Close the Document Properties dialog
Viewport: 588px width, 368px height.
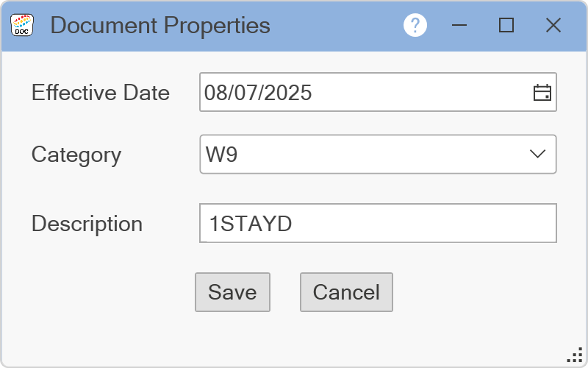point(553,26)
